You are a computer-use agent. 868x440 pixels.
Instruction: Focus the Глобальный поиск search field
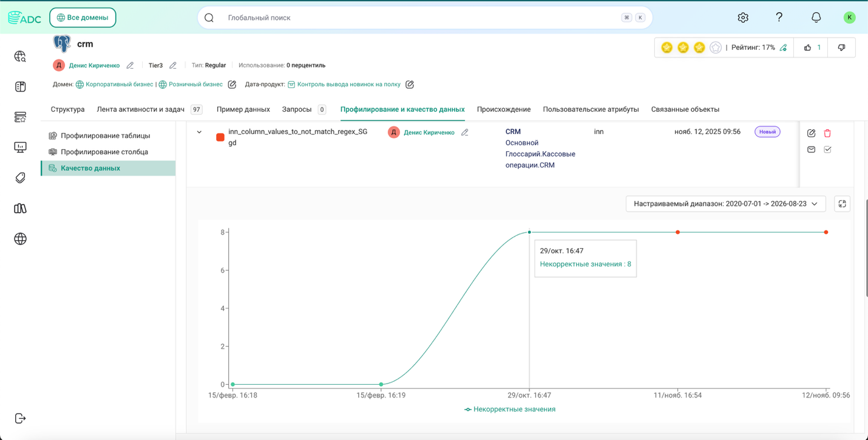click(425, 18)
